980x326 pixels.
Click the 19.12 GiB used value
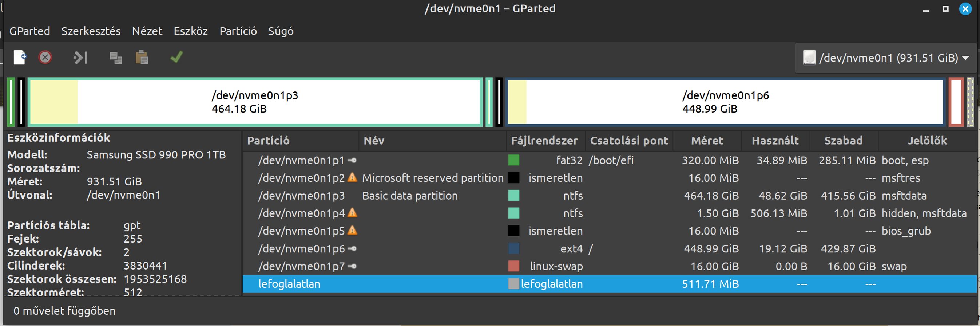(x=783, y=249)
